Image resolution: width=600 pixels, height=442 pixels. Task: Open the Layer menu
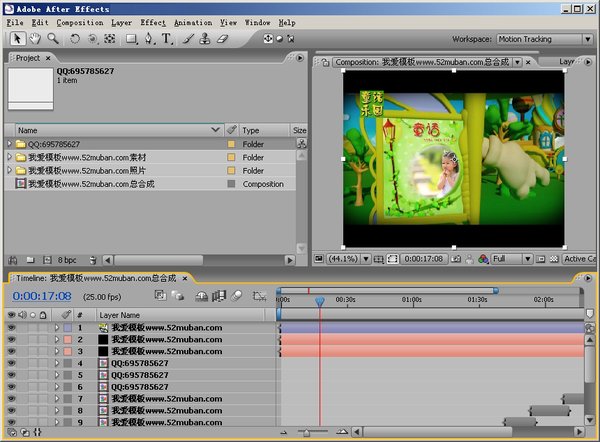coord(122,23)
